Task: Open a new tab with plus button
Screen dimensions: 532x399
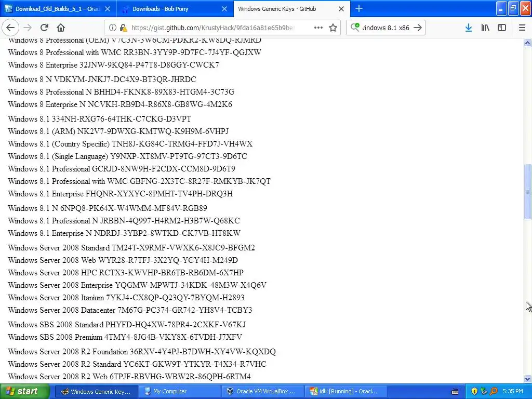Action: coord(359,8)
